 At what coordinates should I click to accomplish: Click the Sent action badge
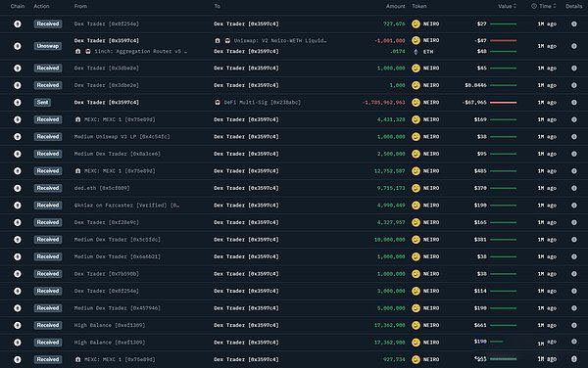point(42,102)
